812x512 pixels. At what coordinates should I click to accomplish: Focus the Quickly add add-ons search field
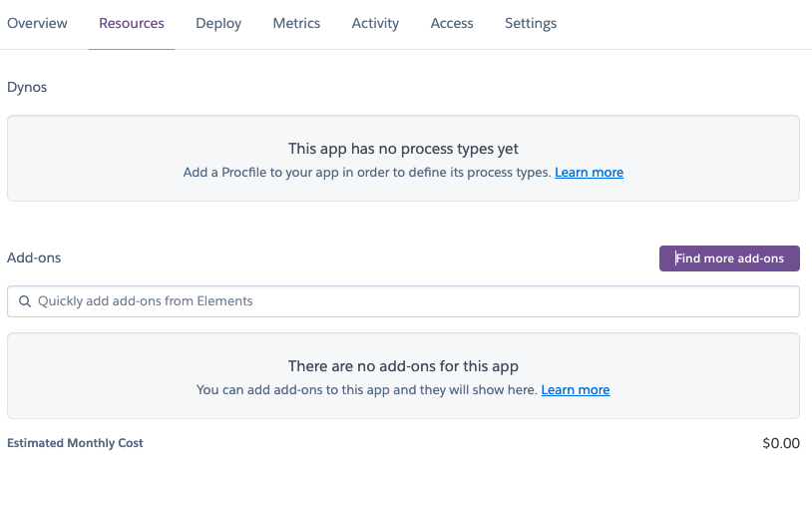point(409,301)
